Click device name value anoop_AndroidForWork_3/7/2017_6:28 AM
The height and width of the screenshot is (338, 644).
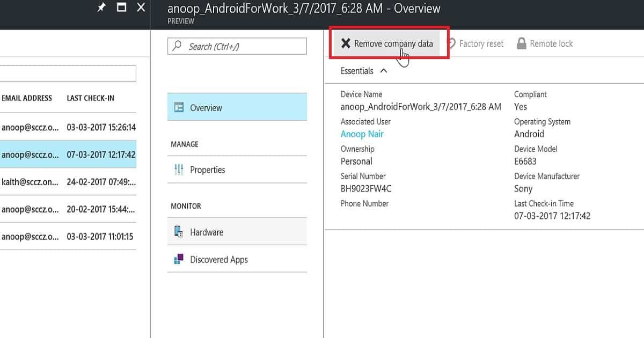421,107
